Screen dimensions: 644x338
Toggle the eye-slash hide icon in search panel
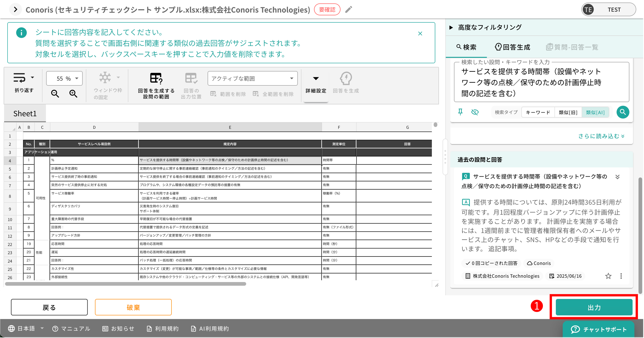[x=475, y=112]
